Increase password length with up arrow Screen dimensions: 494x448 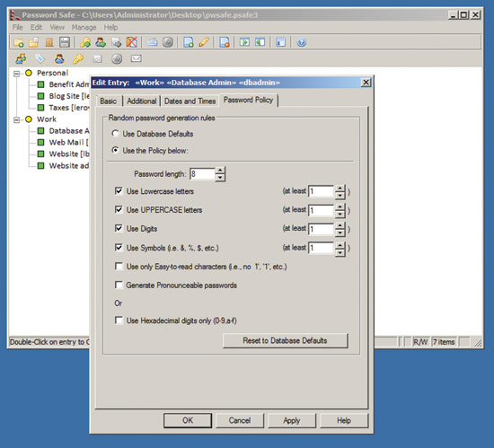pos(220,171)
